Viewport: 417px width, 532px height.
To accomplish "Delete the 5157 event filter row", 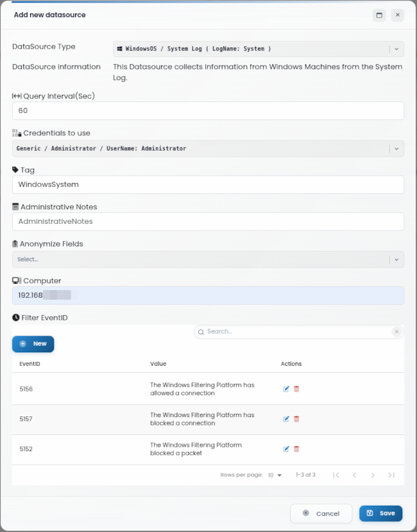I will (296, 419).
